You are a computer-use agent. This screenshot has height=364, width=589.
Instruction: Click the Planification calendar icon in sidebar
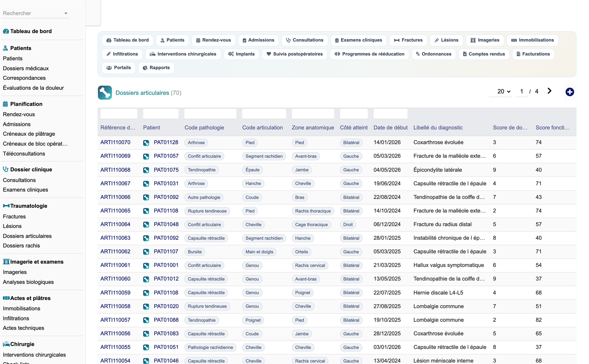[x=5, y=104]
